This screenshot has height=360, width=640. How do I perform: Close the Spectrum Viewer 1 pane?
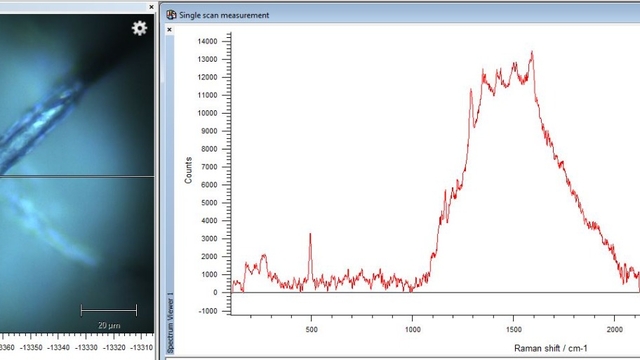169,30
